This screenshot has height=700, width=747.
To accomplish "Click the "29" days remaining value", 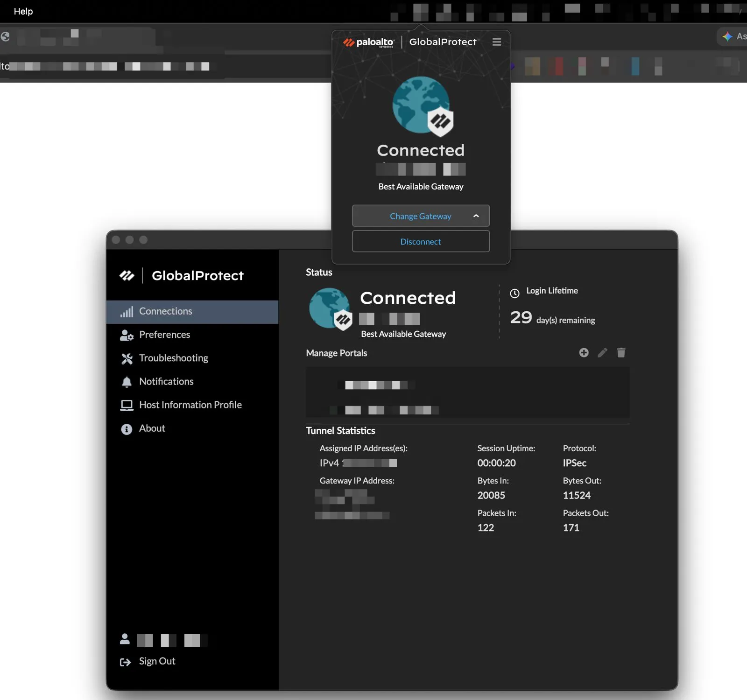I will click(x=521, y=317).
